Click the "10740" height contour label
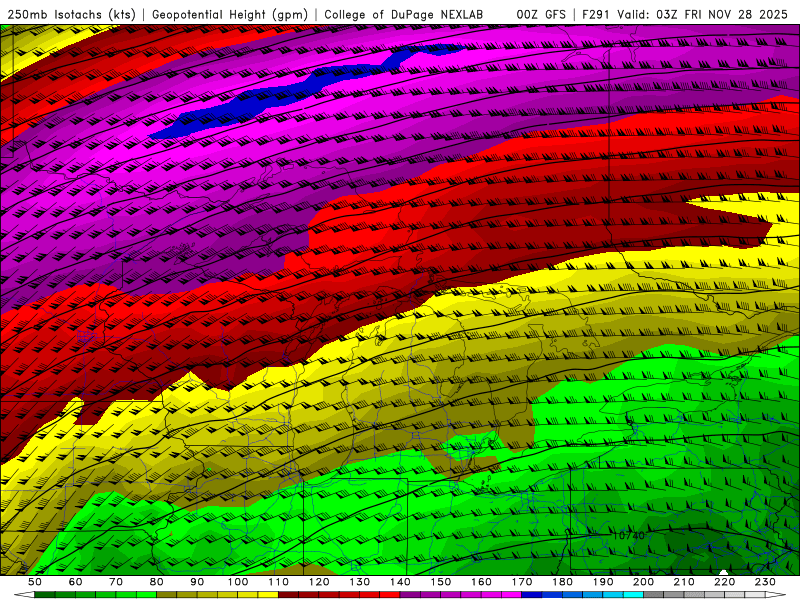The image size is (800, 600). pyautogui.click(x=629, y=536)
